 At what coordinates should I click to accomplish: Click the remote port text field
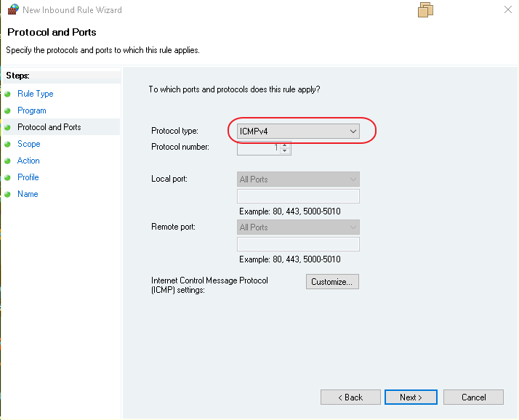[x=298, y=244]
